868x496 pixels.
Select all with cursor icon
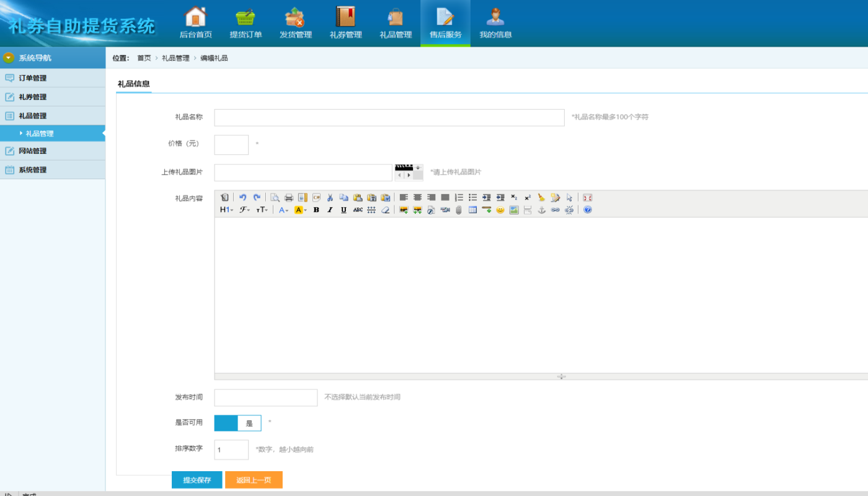coord(569,198)
